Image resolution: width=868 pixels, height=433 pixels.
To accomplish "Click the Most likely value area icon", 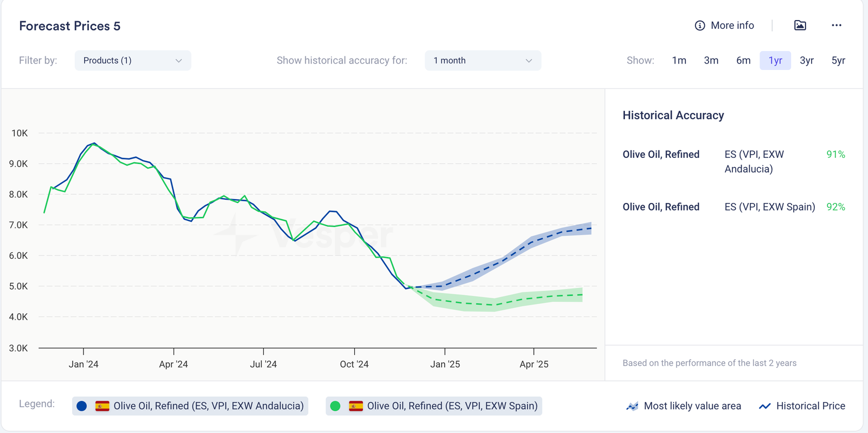I will click(x=632, y=406).
